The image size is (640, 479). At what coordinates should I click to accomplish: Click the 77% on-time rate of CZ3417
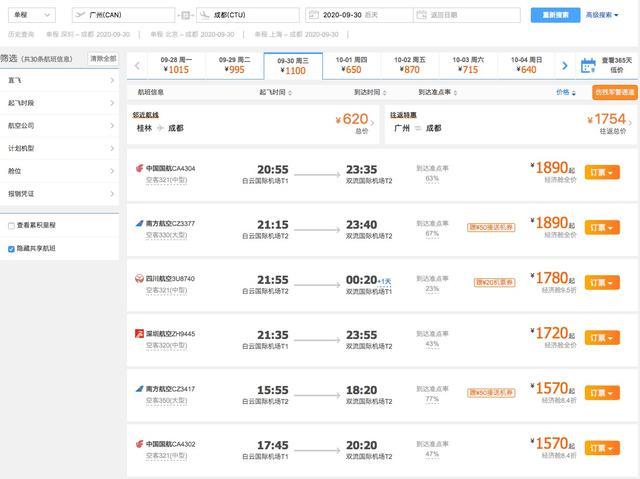[432, 399]
